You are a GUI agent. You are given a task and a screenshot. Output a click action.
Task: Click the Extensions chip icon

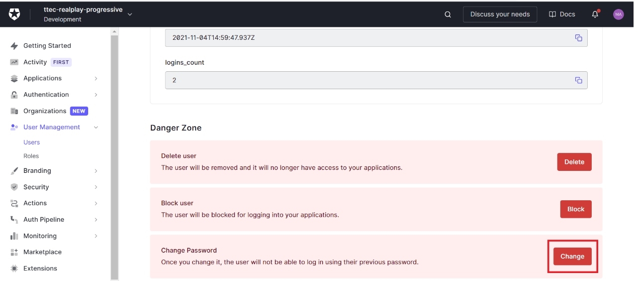(14, 269)
